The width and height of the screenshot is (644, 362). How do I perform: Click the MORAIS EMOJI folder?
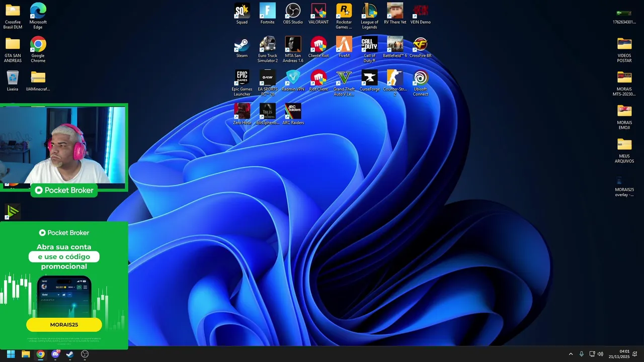tap(624, 117)
